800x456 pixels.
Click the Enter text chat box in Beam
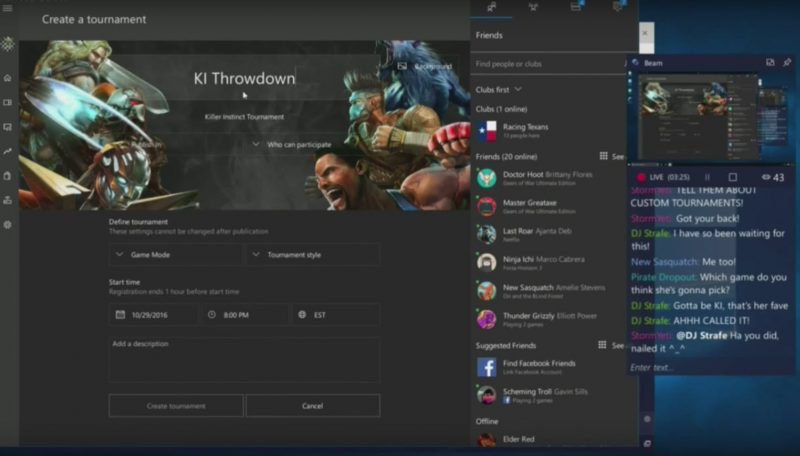(x=711, y=367)
